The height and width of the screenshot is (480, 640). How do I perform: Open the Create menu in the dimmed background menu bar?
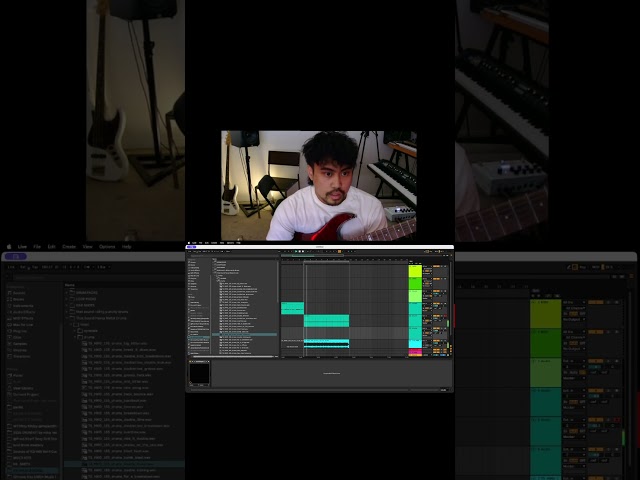tap(69, 247)
